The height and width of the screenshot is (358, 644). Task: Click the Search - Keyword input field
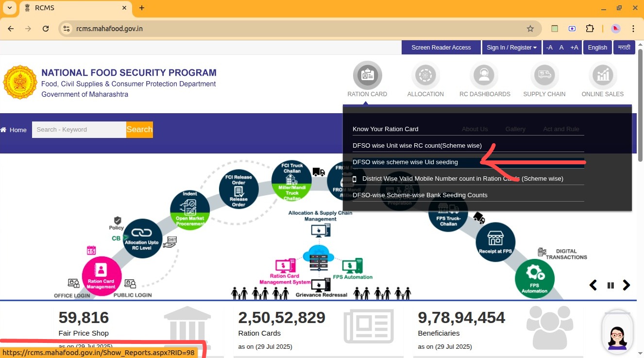pos(79,130)
